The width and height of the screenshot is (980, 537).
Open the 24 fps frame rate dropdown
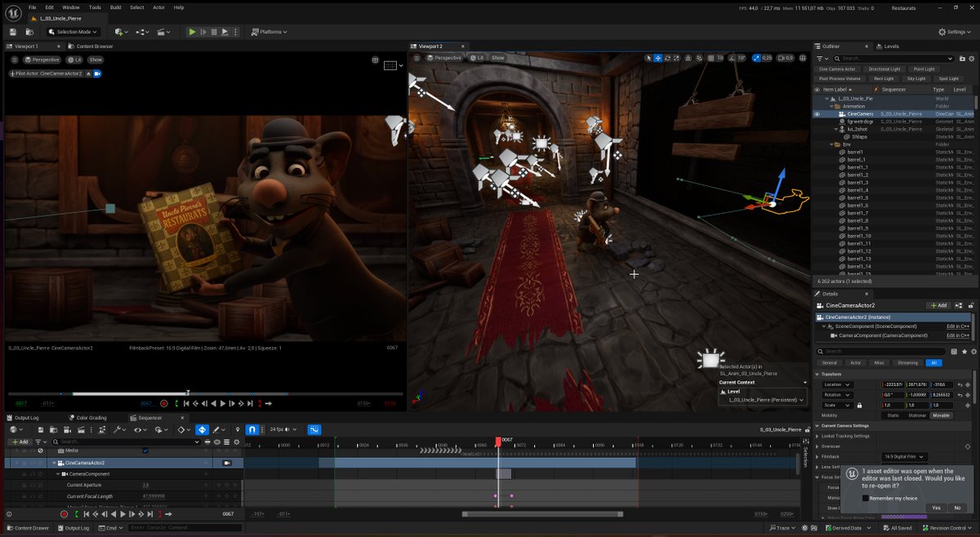click(x=283, y=429)
